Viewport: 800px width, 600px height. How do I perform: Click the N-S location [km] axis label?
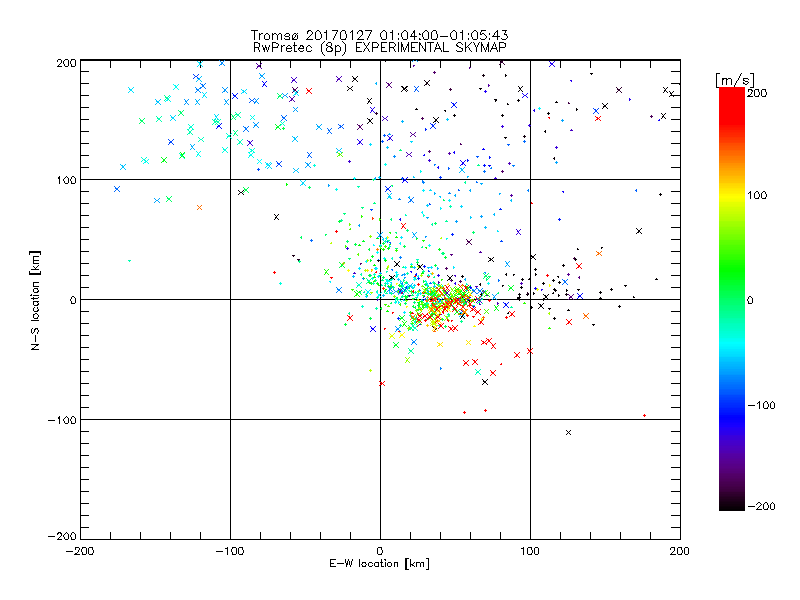[x=35, y=301]
